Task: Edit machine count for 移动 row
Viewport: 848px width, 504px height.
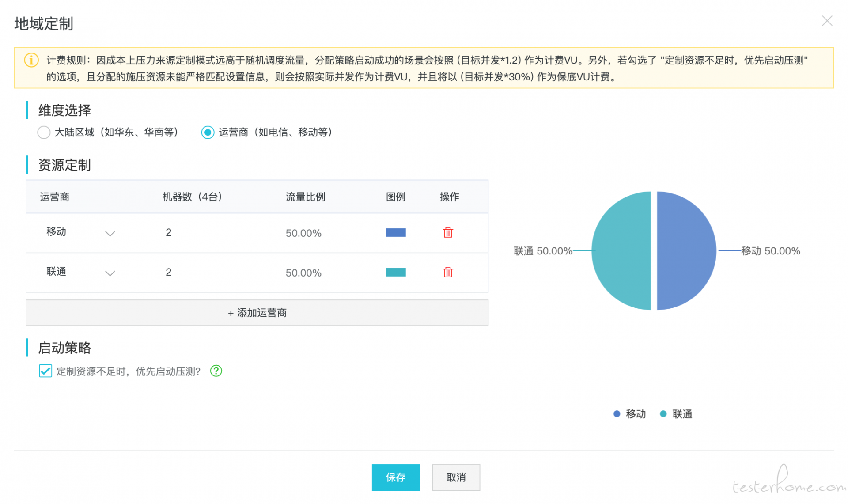Action: point(169,232)
